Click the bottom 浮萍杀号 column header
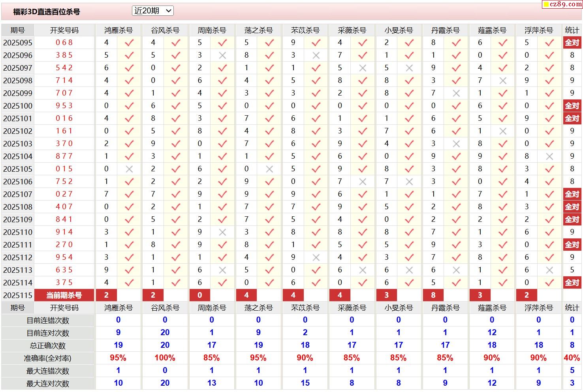The height and width of the screenshot is (392, 583). tap(539, 308)
